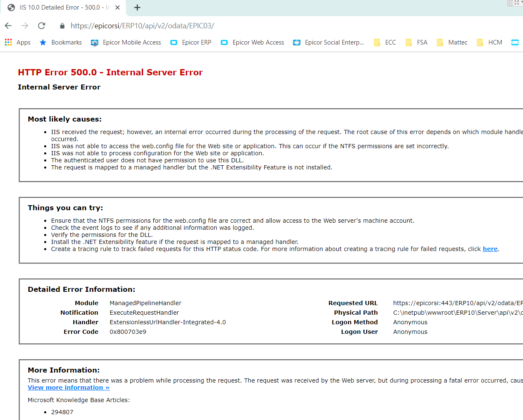
Task: Click the 'Requested URL' field label
Action: click(x=353, y=303)
